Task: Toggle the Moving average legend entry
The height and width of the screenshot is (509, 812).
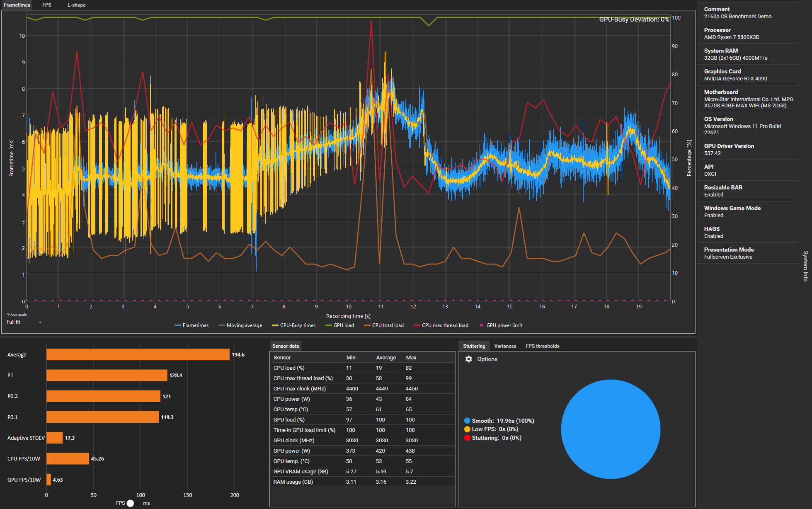Action: (x=240, y=325)
